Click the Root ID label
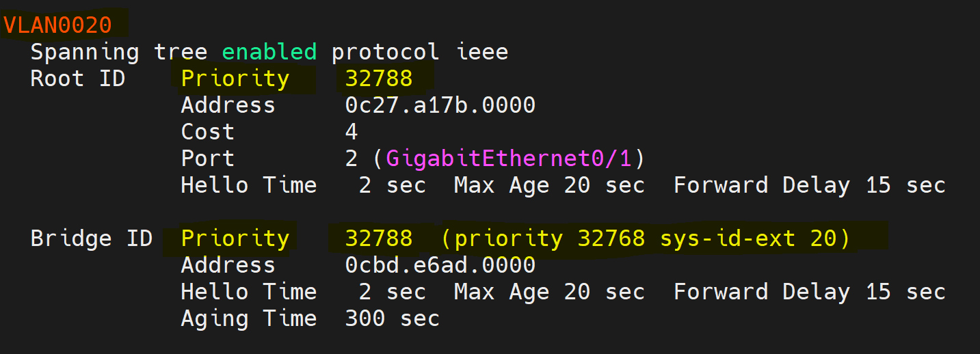This screenshot has width=980, height=354. point(78,79)
